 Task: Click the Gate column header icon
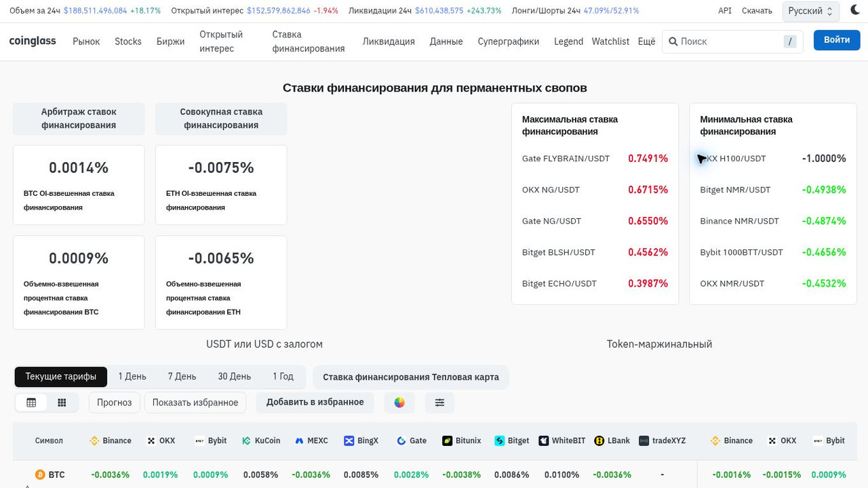click(x=401, y=441)
